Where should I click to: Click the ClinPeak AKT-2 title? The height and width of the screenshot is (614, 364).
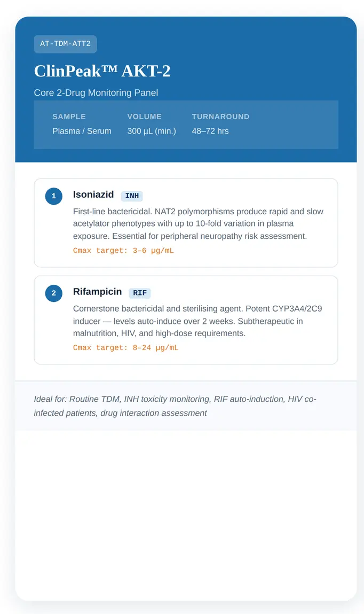pyautogui.click(x=102, y=71)
